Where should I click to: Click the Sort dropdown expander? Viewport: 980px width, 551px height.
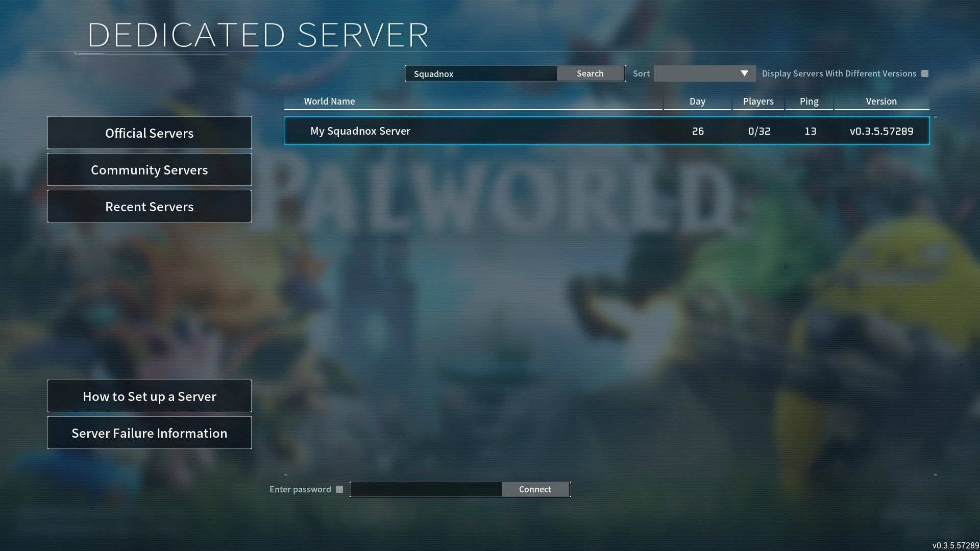744,72
